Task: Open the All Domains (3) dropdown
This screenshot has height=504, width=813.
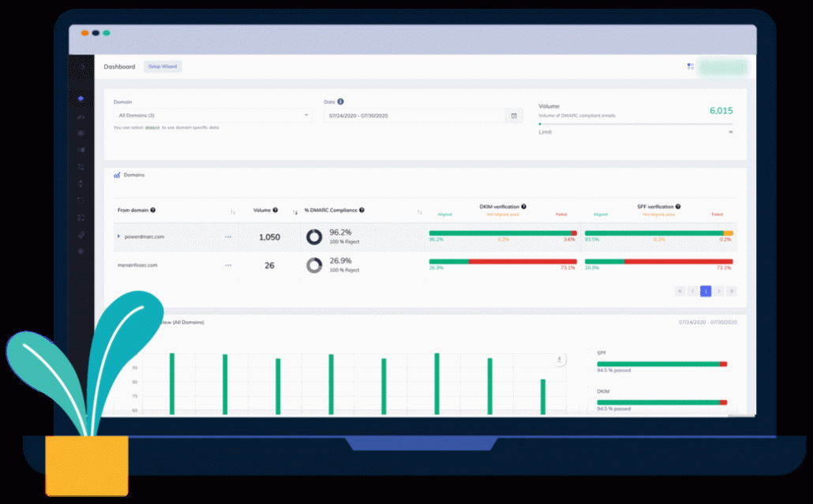Action: (212, 116)
